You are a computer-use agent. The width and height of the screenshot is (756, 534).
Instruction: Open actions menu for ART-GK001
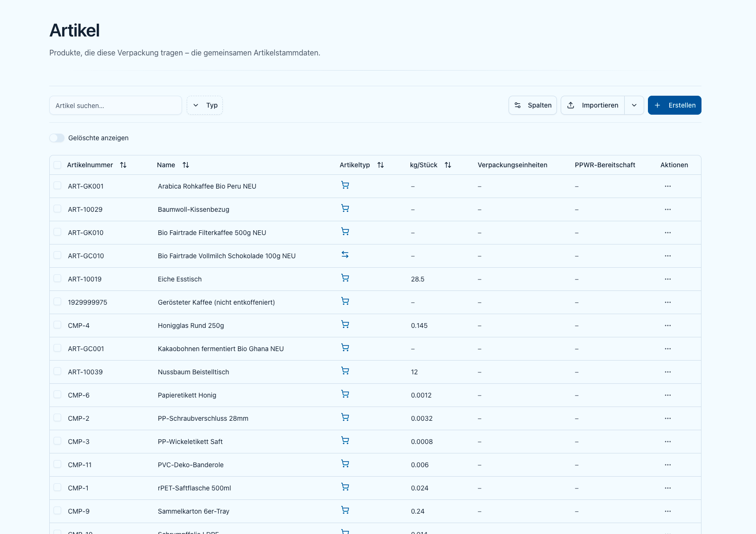pos(668,186)
